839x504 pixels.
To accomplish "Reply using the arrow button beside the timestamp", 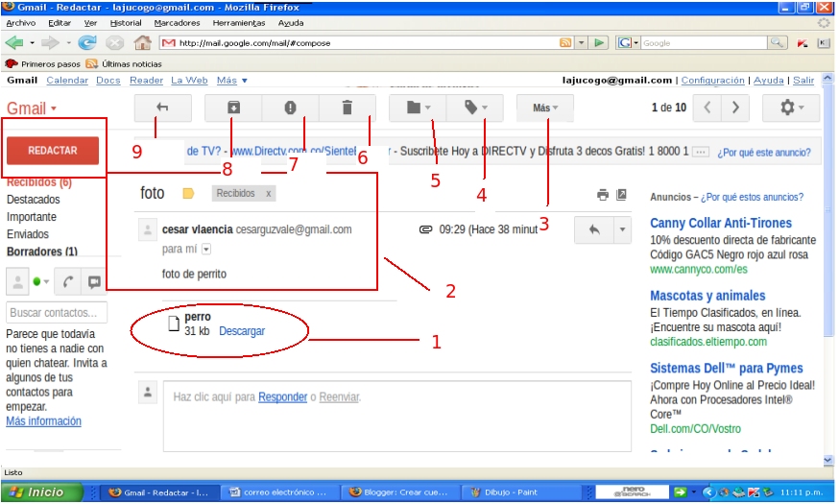I will [x=594, y=229].
